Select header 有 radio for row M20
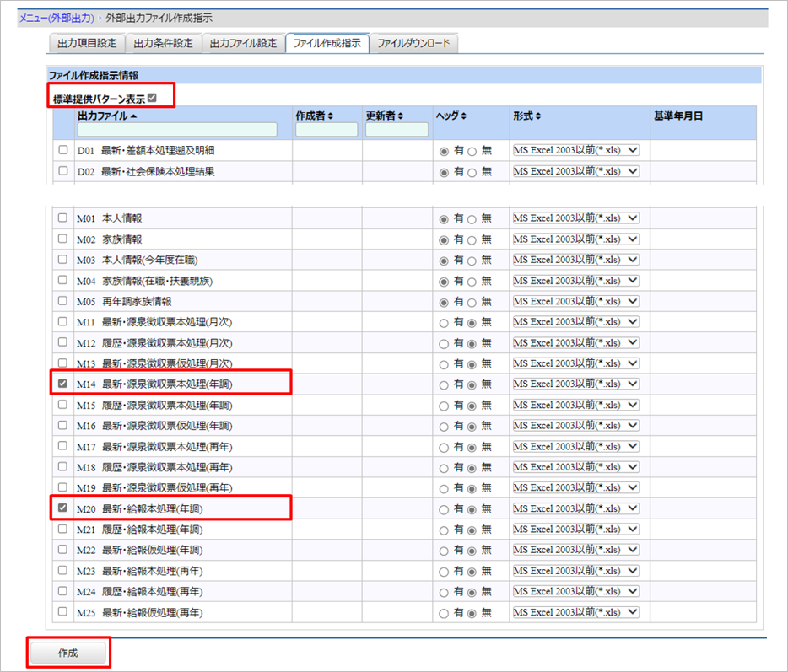Viewport: 788px width, 672px height. pyautogui.click(x=444, y=510)
